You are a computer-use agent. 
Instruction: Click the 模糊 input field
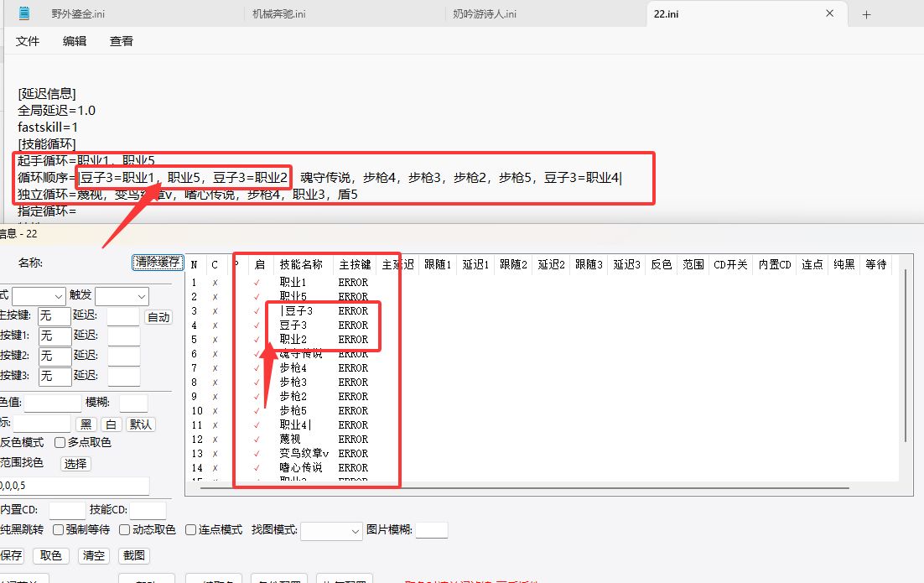pos(133,403)
